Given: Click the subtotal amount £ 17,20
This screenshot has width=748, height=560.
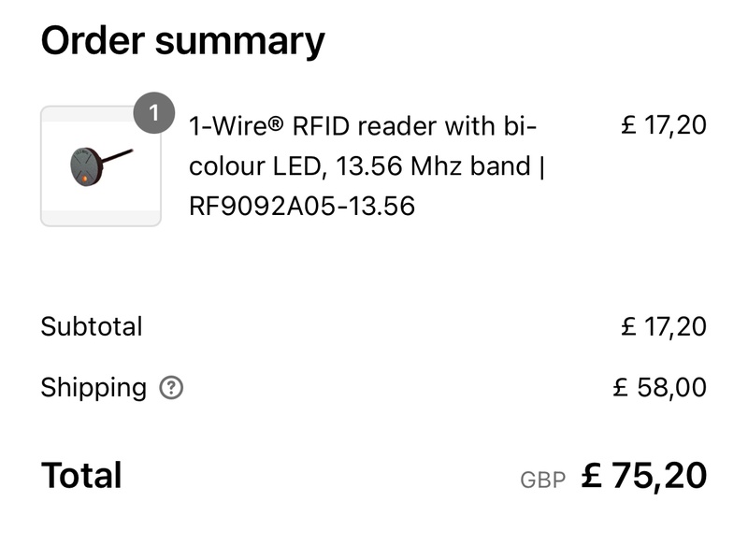Looking at the screenshot, I should (x=664, y=327).
